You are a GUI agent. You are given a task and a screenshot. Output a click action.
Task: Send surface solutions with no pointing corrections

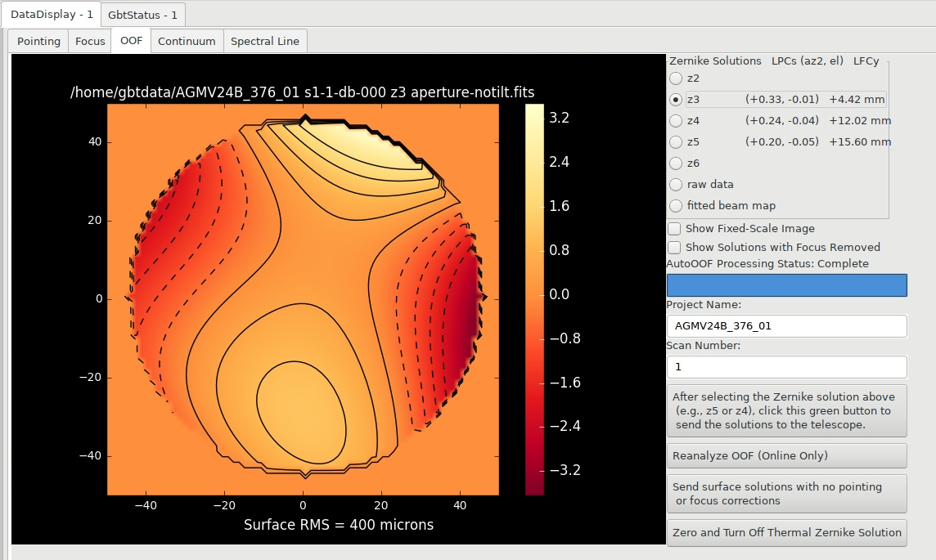point(787,494)
